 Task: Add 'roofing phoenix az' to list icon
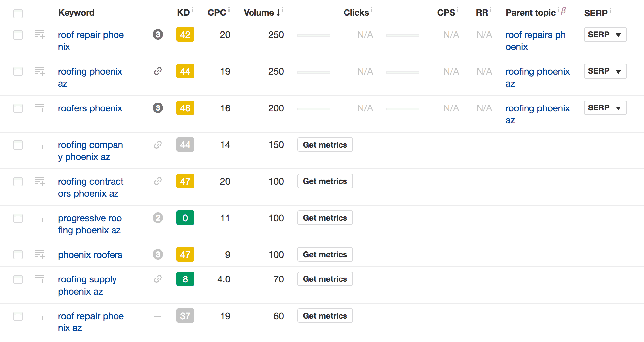(x=40, y=71)
